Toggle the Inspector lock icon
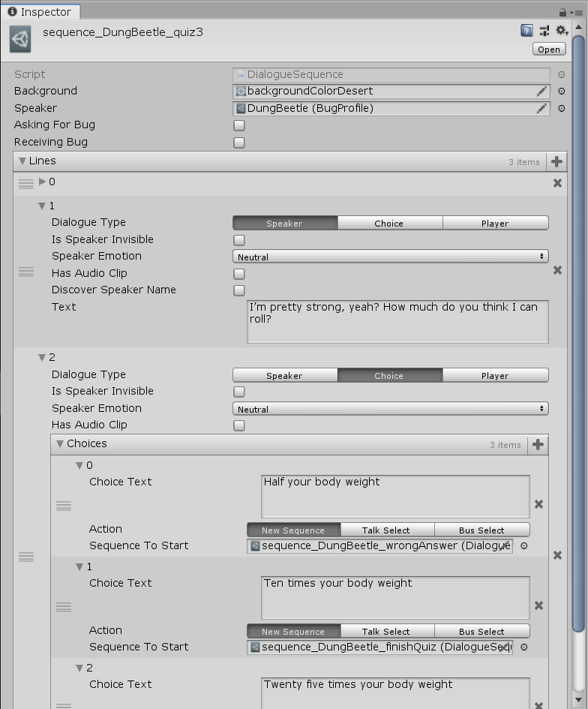 pyautogui.click(x=562, y=12)
